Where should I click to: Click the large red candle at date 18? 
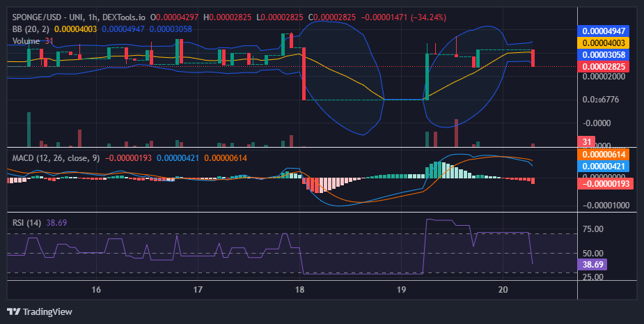(x=304, y=74)
